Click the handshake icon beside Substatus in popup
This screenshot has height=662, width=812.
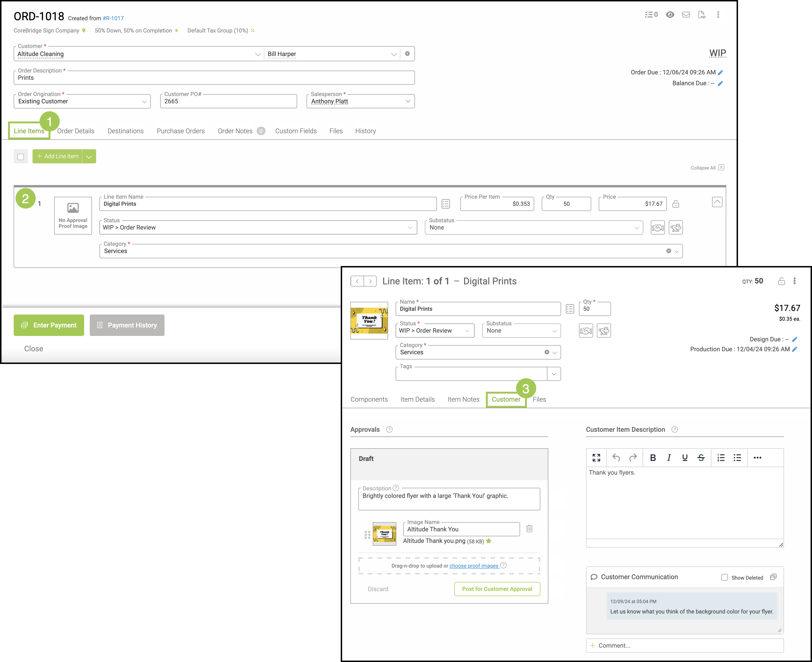coord(586,331)
